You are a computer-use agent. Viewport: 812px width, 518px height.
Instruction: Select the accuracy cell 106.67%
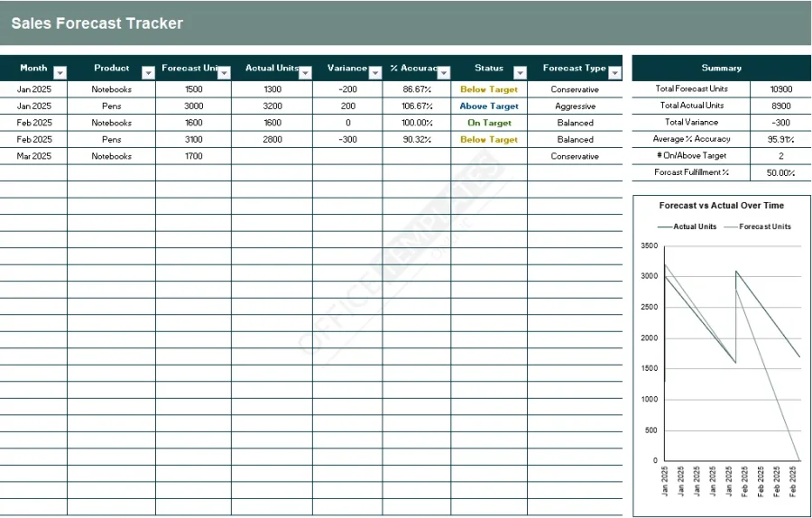tap(417, 106)
